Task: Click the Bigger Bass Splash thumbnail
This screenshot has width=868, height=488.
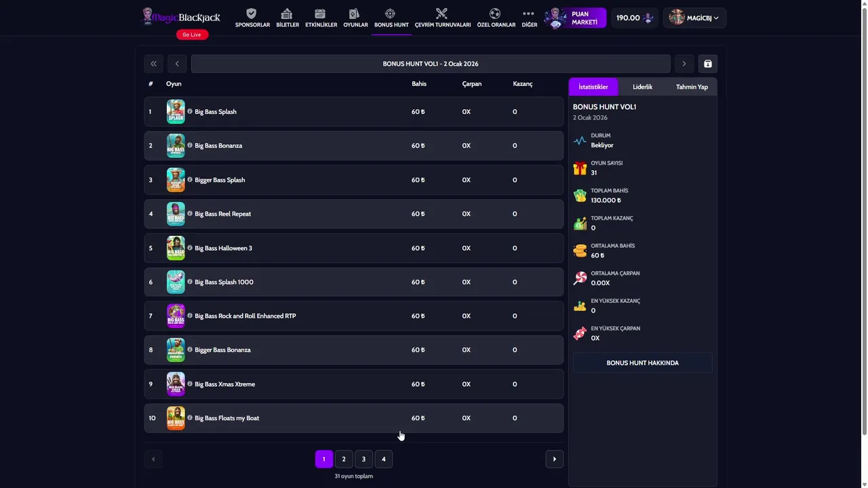Action: (176, 180)
